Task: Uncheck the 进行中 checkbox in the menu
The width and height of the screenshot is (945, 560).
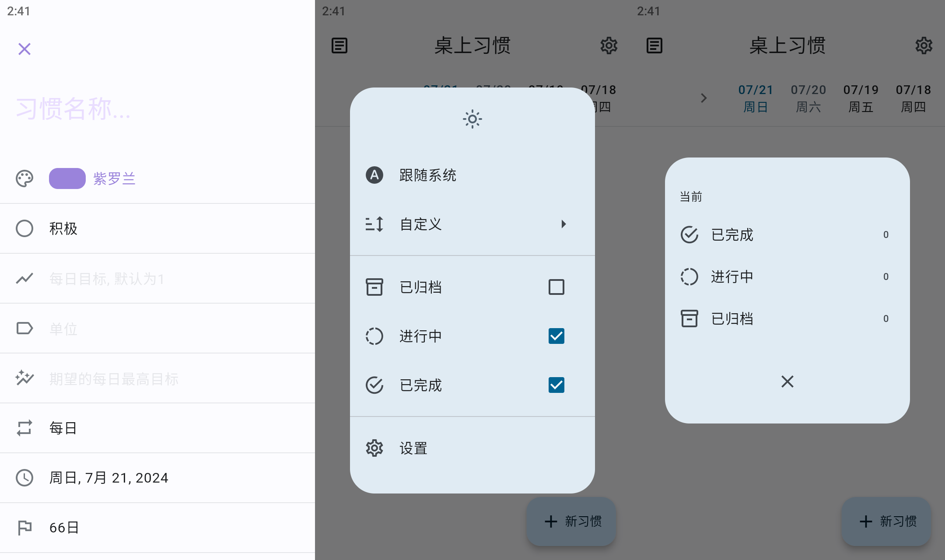Action: pyautogui.click(x=556, y=336)
